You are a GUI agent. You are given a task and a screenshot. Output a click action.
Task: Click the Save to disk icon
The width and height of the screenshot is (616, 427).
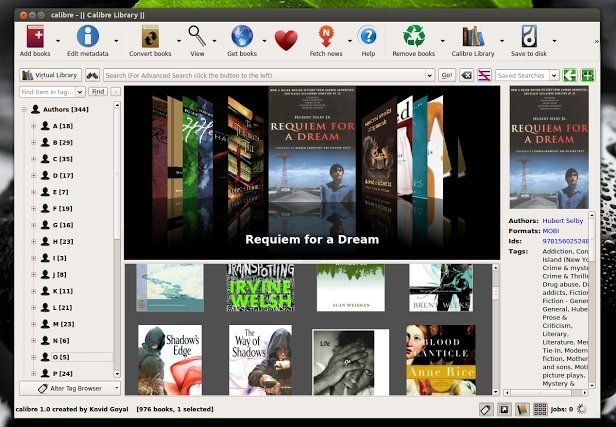(x=529, y=37)
